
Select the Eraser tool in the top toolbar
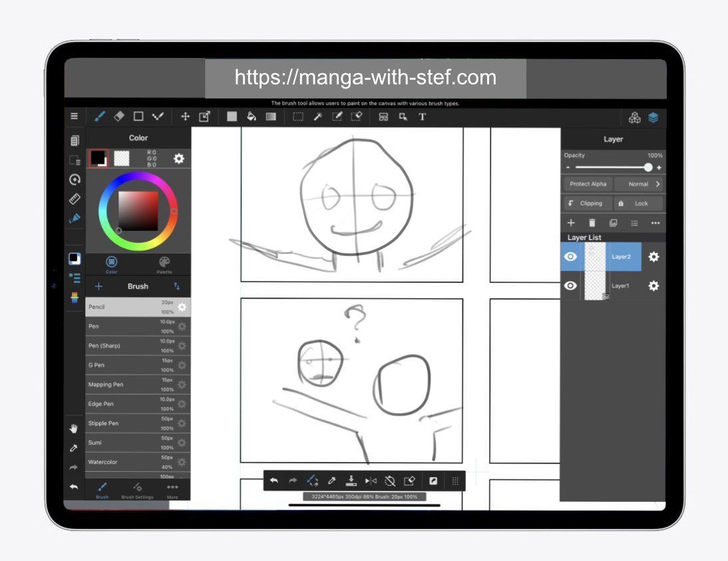pyautogui.click(x=118, y=116)
